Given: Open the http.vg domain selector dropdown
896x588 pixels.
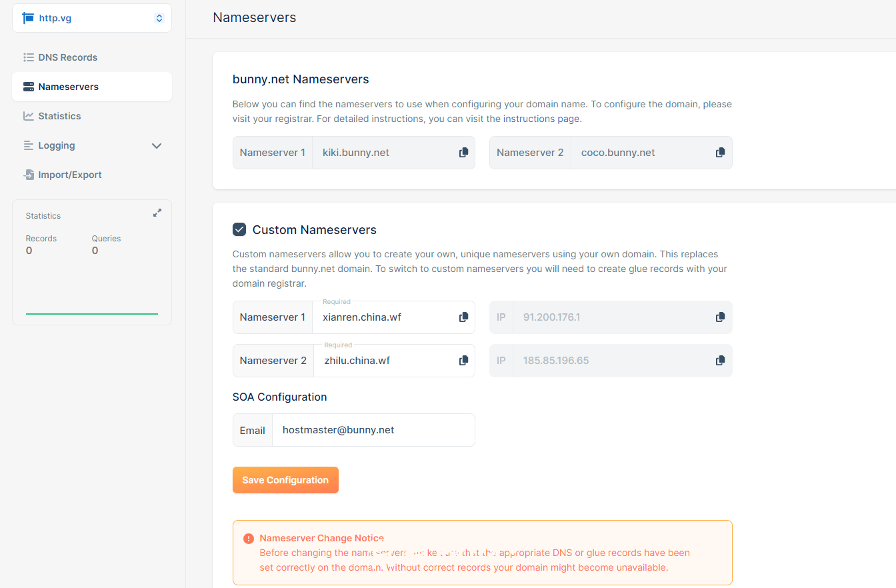Looking at the screenshot, I should point(159,18).
